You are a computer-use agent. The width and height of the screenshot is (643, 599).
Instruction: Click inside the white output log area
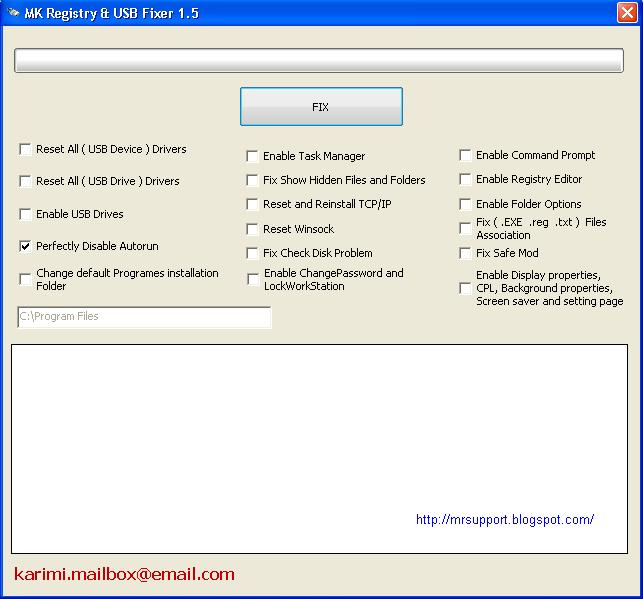pos(319,449)
